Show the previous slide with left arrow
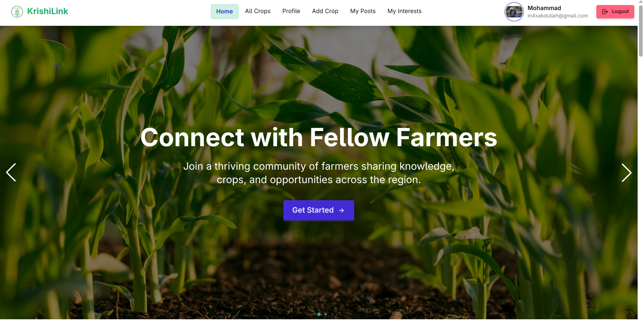Image resolution: width=644 pixels, height=332 pixels. [11, 173]
